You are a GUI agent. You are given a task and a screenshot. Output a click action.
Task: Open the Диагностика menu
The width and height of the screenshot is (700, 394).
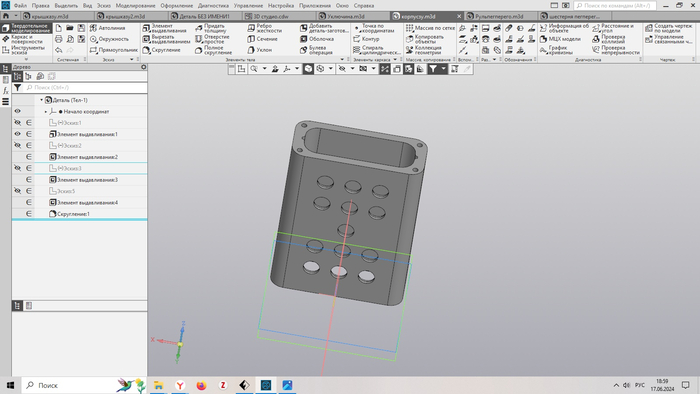click(x=213, y=6)
